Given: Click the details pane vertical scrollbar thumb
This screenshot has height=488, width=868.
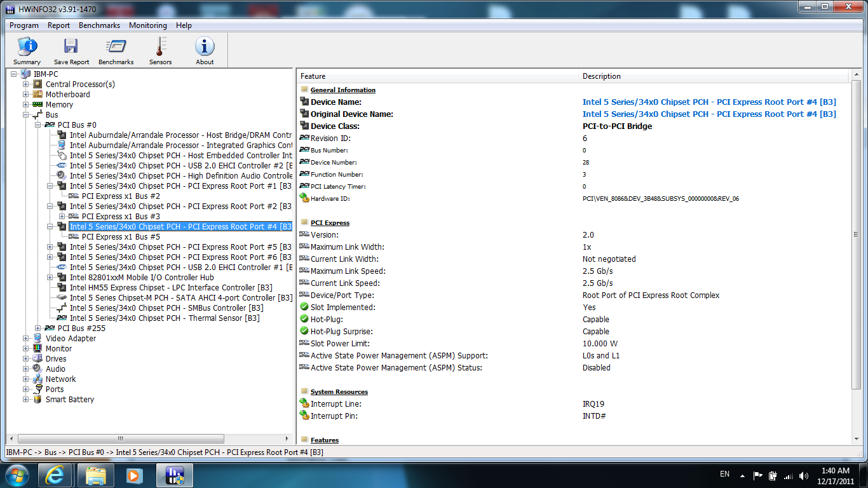Looking at the screenshot, I should click(x=857, y=235).
